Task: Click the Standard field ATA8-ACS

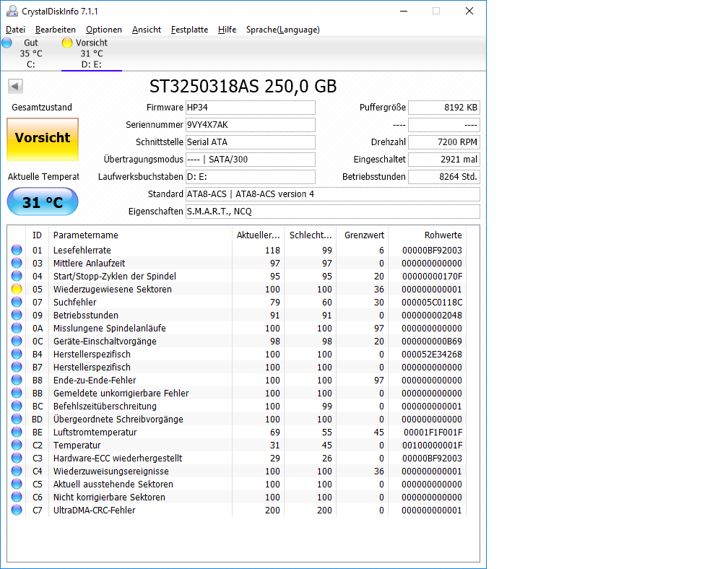Action: 332,194
